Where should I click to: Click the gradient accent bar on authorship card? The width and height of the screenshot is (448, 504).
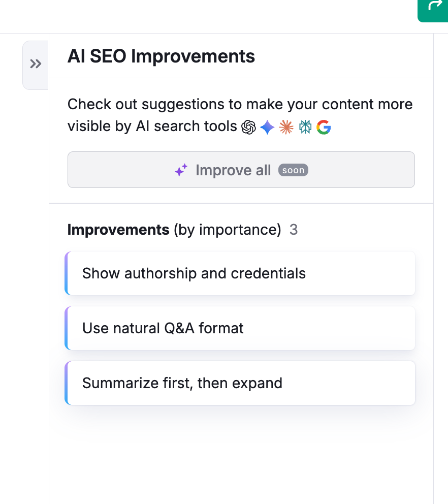[67, 273]
